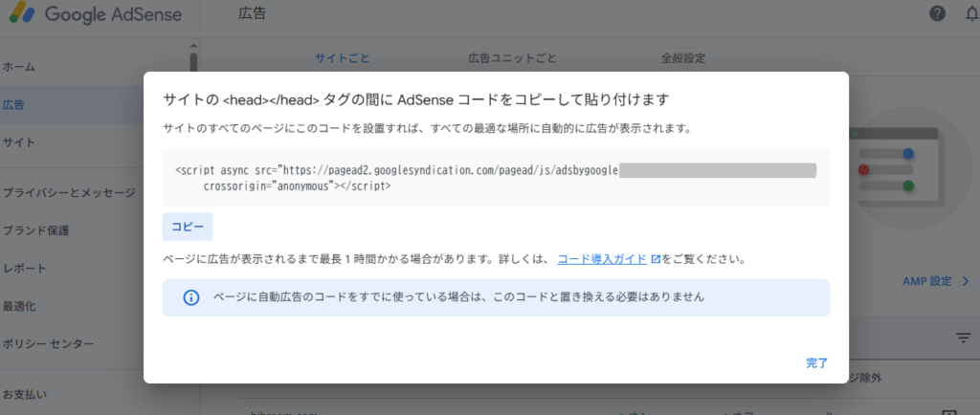The width and height of the screenshot is (980, 415).
Task: Click the AdSense script code box
Action: coord(497,178)
